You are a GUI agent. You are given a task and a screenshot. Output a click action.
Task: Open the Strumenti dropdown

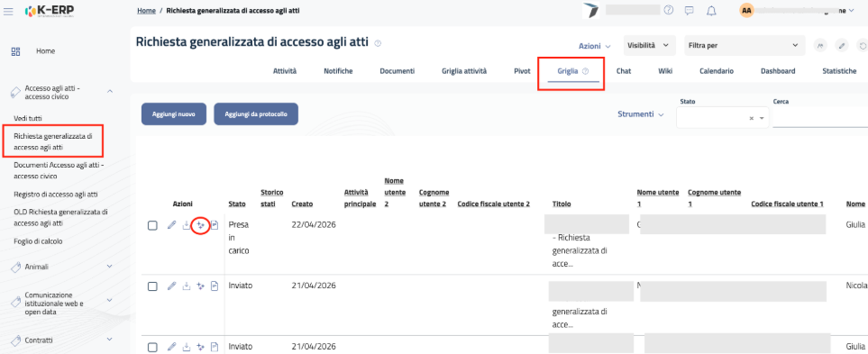[641, 113]
